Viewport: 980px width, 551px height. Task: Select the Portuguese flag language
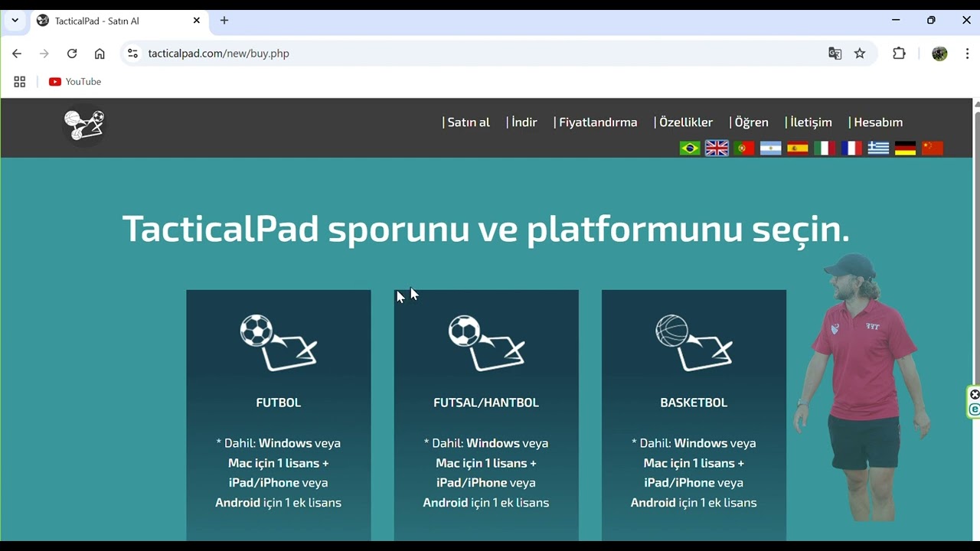pos(744,148)
